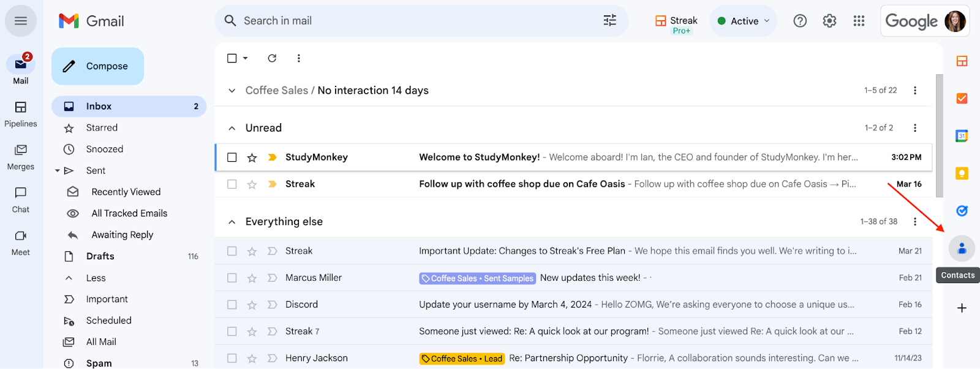The image size is (980, 369).
Task: Open the Settings gear icon
Action: tap(829, 21)
